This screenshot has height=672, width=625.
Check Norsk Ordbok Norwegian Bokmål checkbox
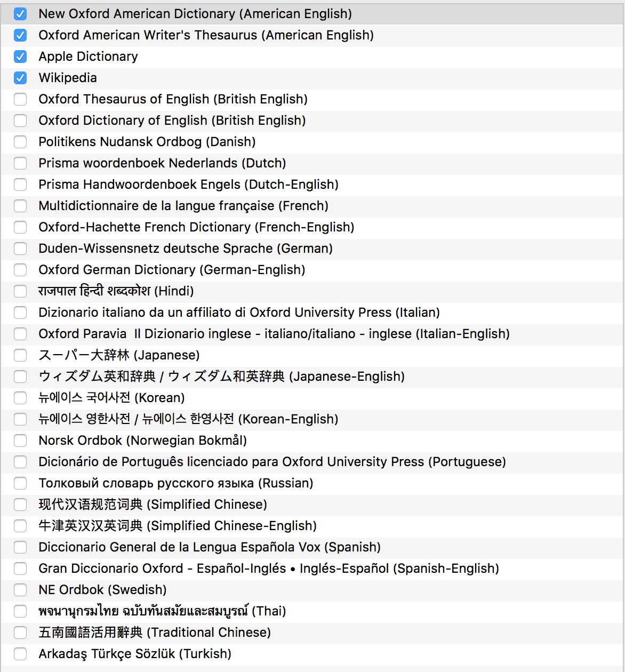pos(20,441)
